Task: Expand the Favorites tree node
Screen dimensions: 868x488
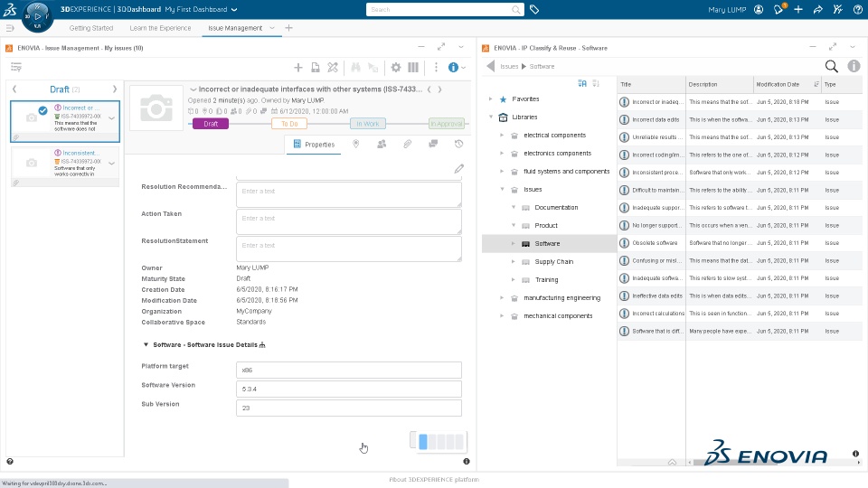Action: (x=490, y=99)
